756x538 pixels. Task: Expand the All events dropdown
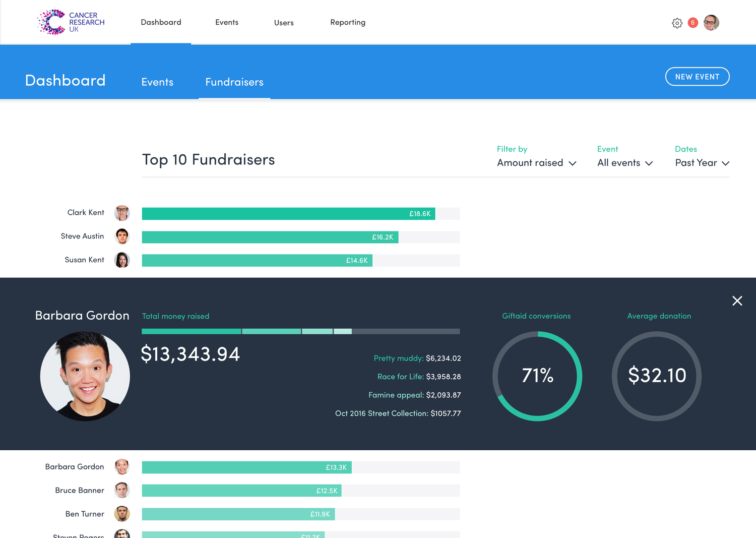tap(624, 162)
